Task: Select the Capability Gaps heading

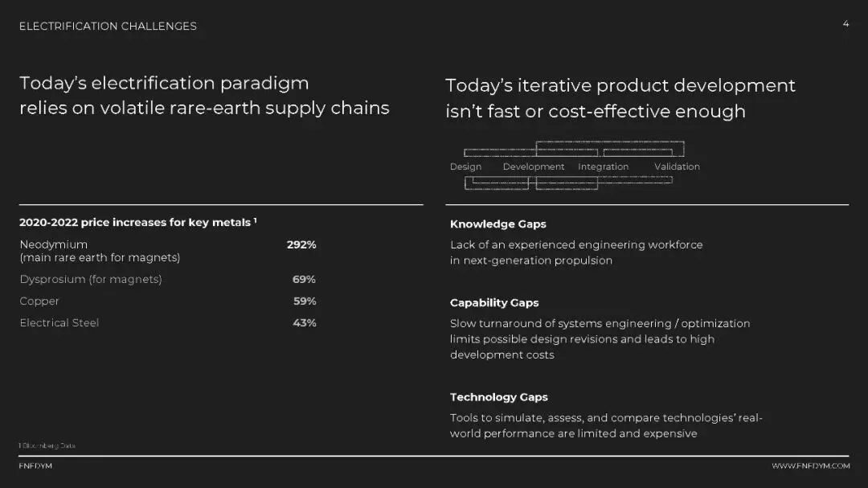Action: [x=494, y=303]
